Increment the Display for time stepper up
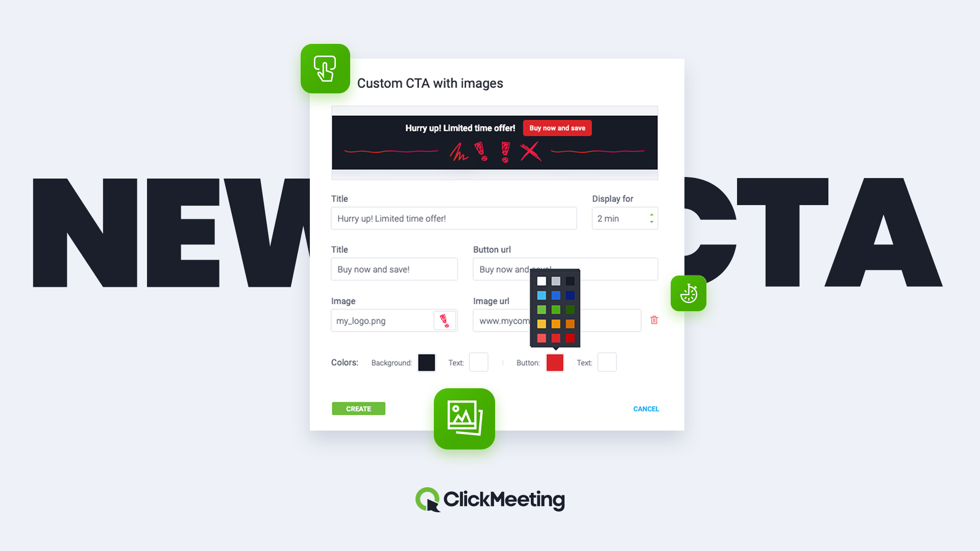 pos(651,214)
